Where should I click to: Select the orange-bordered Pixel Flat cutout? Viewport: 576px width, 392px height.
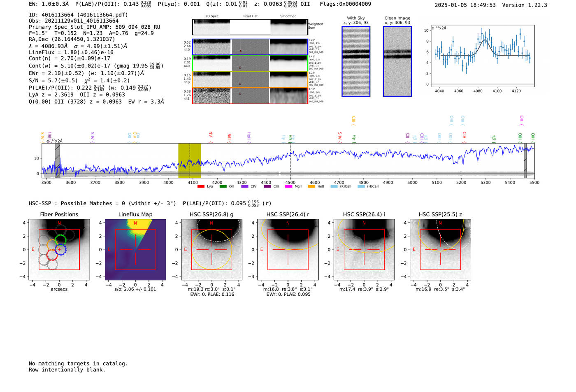250,80
